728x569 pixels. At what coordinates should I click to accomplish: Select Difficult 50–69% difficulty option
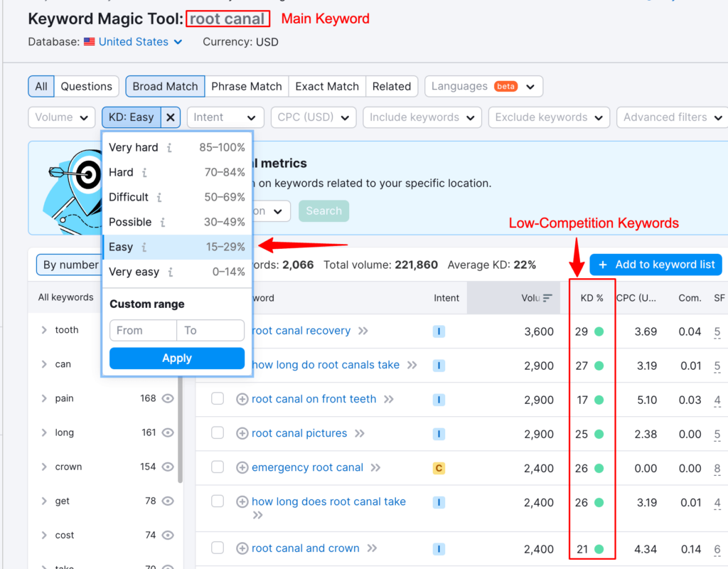point(177,198)
